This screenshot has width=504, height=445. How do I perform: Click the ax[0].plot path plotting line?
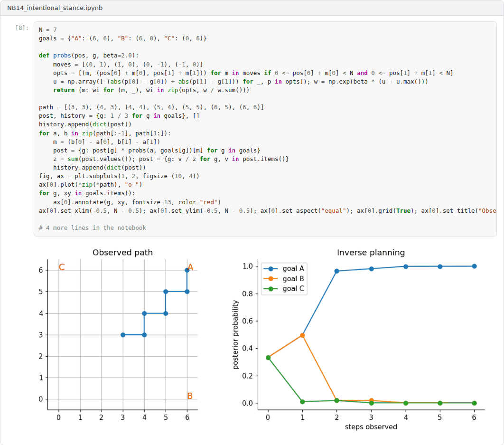coord(91,184)
